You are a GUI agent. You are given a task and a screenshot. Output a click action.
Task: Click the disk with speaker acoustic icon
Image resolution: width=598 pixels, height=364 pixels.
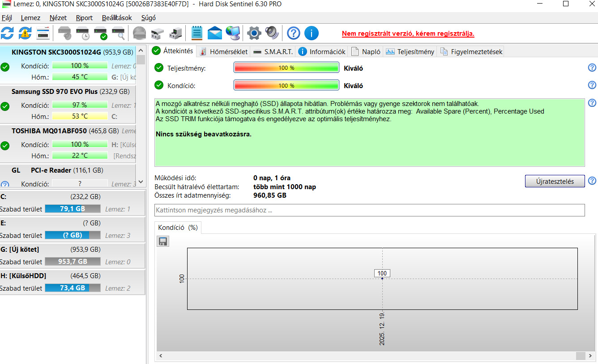[65, 33]
